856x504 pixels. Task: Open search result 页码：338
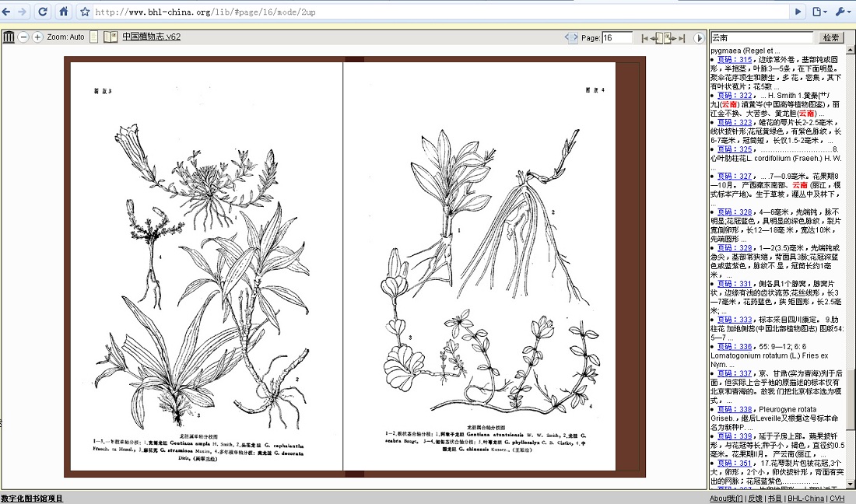pos(735,409)
